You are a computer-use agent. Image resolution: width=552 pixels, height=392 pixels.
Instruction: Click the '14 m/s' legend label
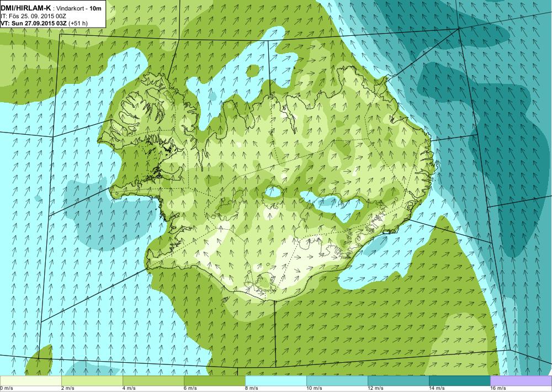437,389
